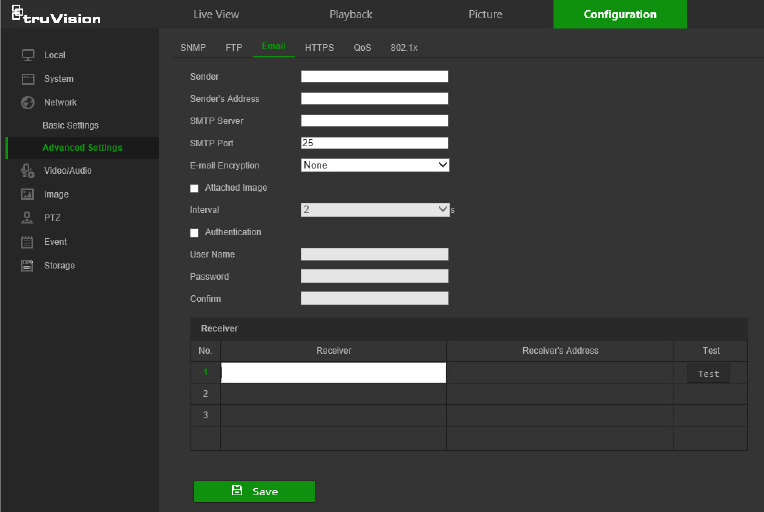Open the FTP settings tab

pos(234,48)
